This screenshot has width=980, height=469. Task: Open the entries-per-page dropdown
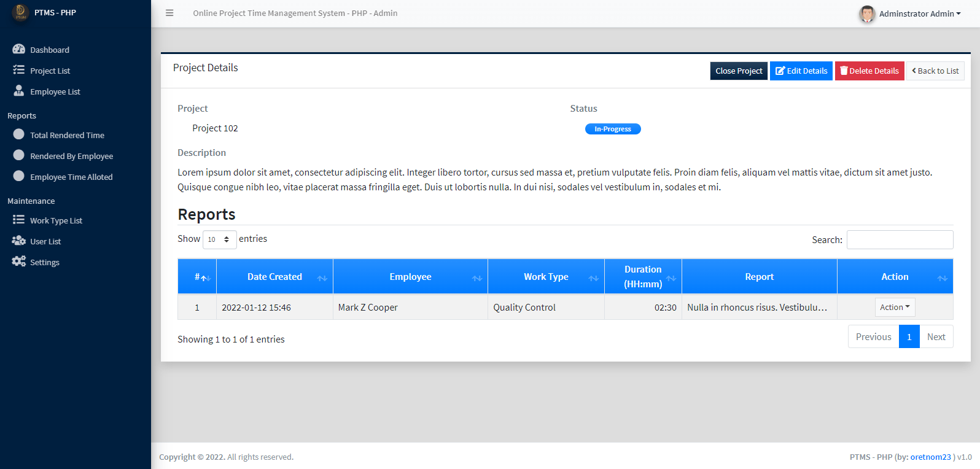click(x=219, y=239)
